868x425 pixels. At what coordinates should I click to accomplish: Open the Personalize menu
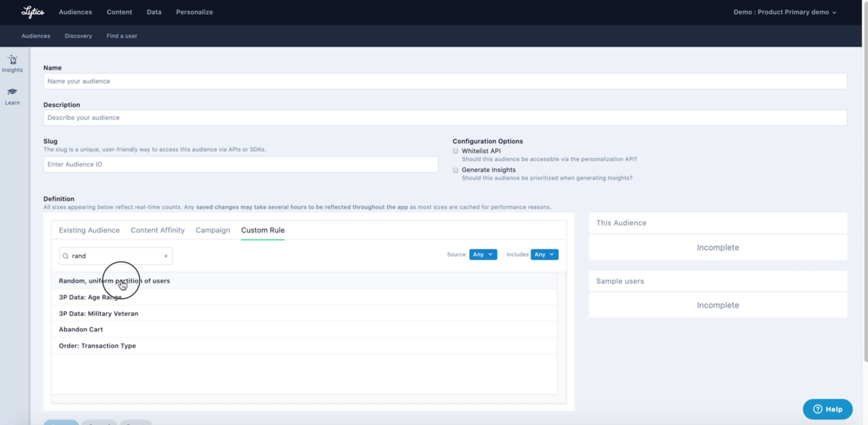pos(194,12)
